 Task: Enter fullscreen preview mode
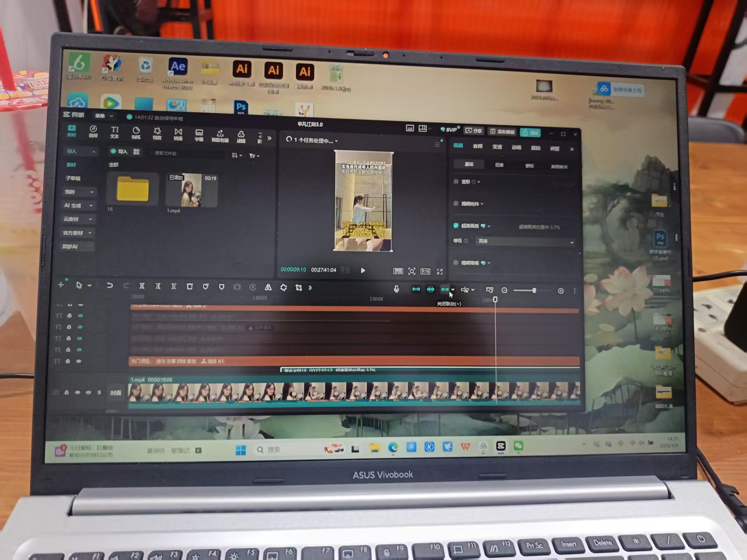[440, 271]
